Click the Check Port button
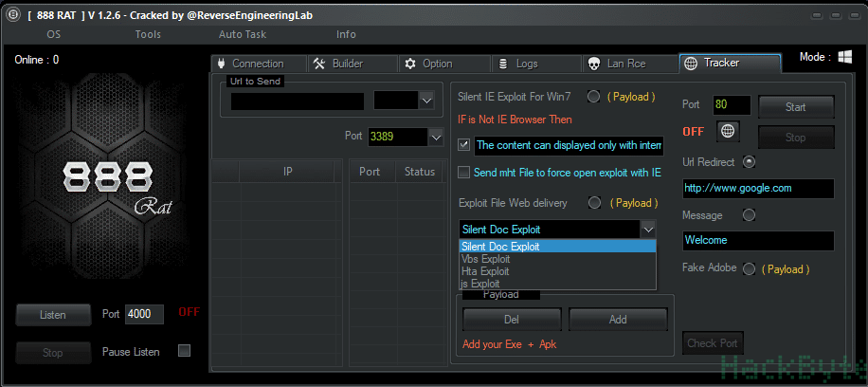The image size is (868, 387). point(713,343)
